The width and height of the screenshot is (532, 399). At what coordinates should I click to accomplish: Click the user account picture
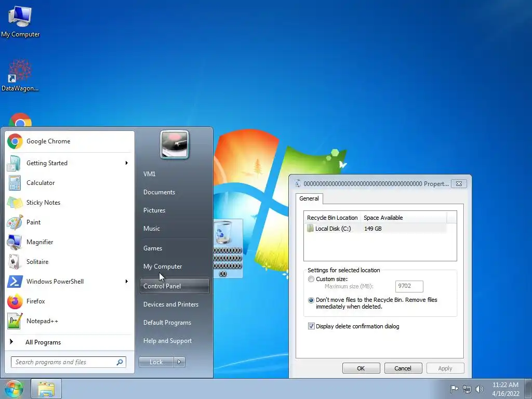(175, 144)
